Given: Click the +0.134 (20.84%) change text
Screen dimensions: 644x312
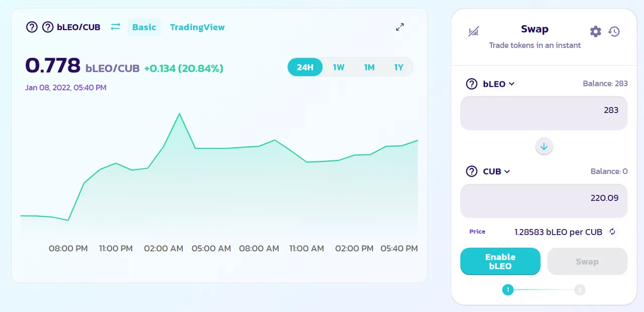Looking at the screenshot, I should (184, 68).
